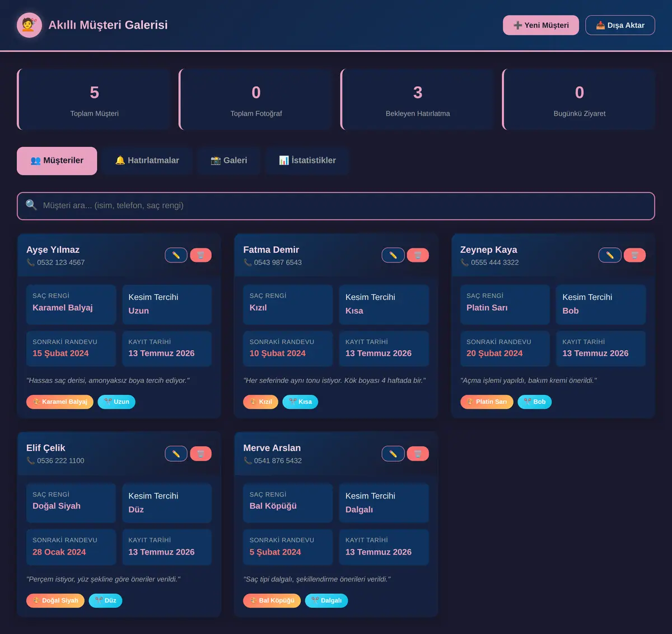Delete Ayşe Yılmaz's customer record
The image size is (672, 634).
pyautogui.click(x=200, y=255)
